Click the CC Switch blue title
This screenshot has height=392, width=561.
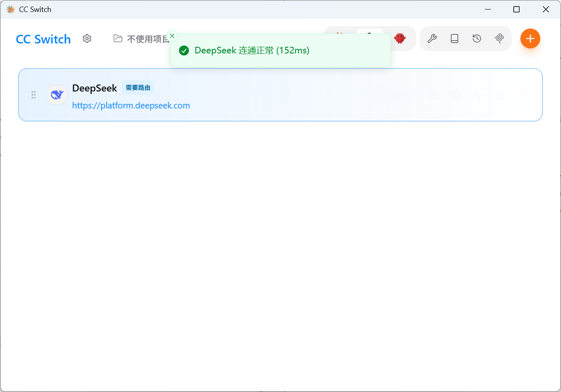pyautogui.click(x=44, y=39)
